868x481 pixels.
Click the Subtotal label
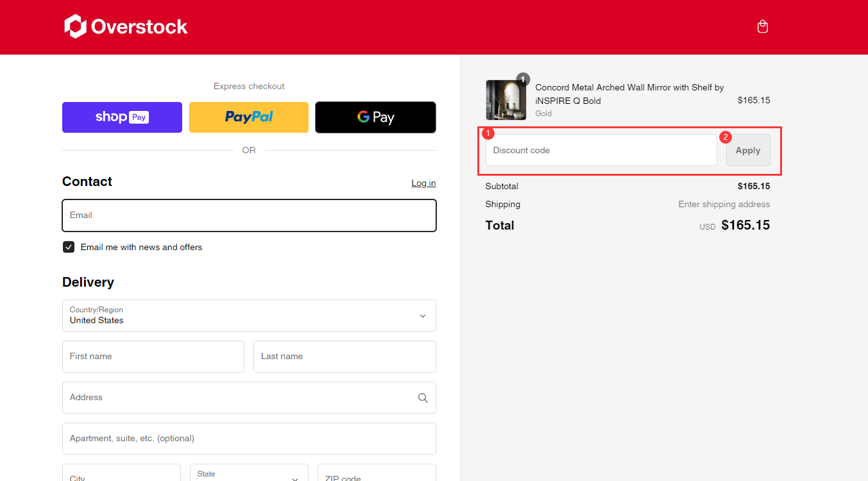click(x=502, y=186)
